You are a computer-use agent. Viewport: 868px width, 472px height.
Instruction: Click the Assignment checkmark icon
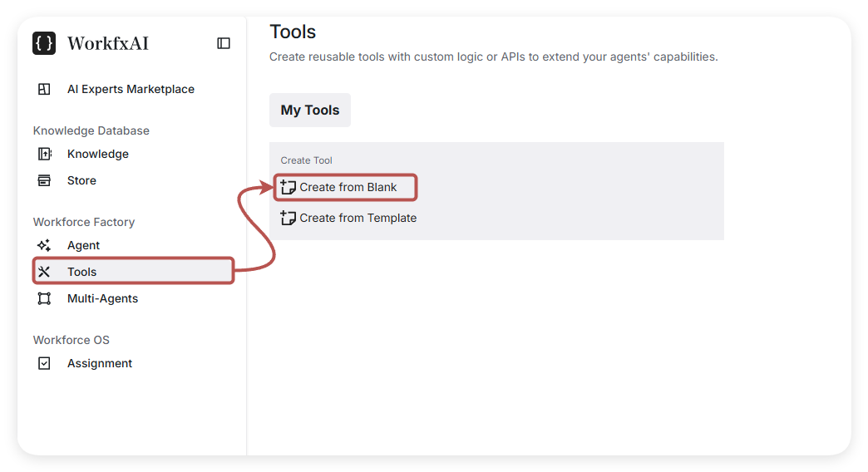point(45,363)
